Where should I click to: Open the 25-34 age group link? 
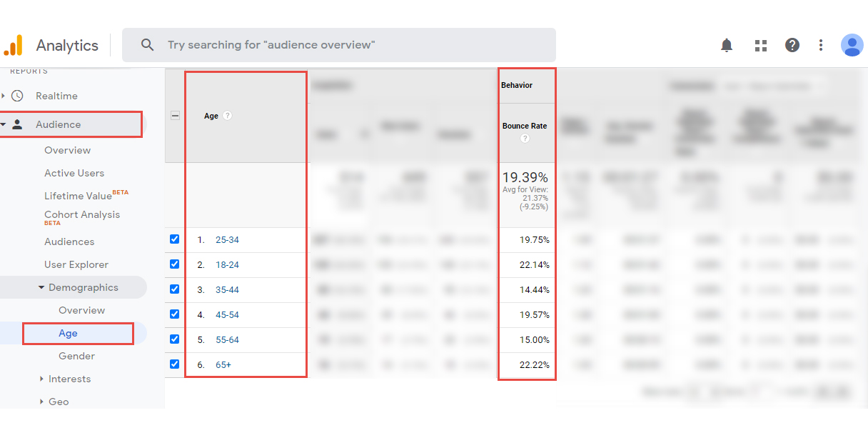click(227, 240)
